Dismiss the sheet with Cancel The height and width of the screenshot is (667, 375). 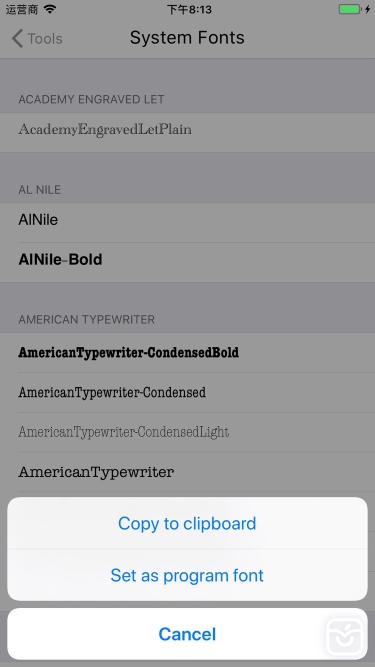[187, 634]
